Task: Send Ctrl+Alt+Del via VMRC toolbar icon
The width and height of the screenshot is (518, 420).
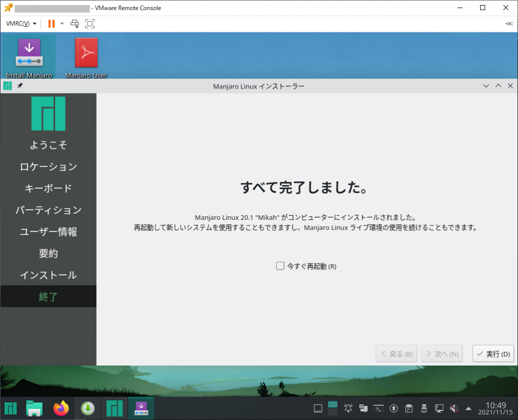Action: point(75,24)
